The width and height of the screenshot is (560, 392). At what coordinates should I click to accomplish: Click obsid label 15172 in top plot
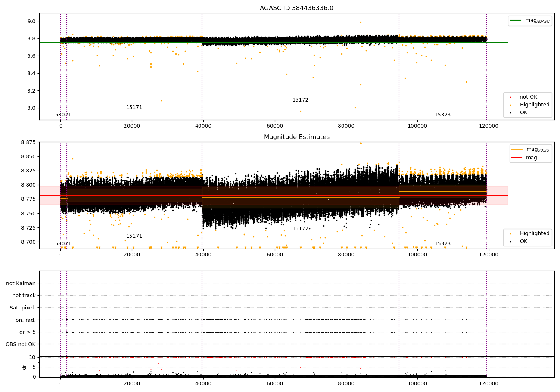(300, 100)
